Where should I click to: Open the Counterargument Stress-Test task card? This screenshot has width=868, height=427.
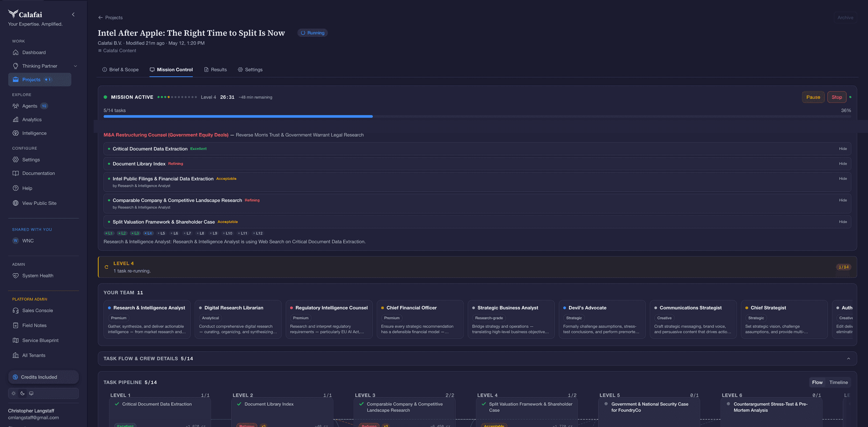click(x=771, y=412)
